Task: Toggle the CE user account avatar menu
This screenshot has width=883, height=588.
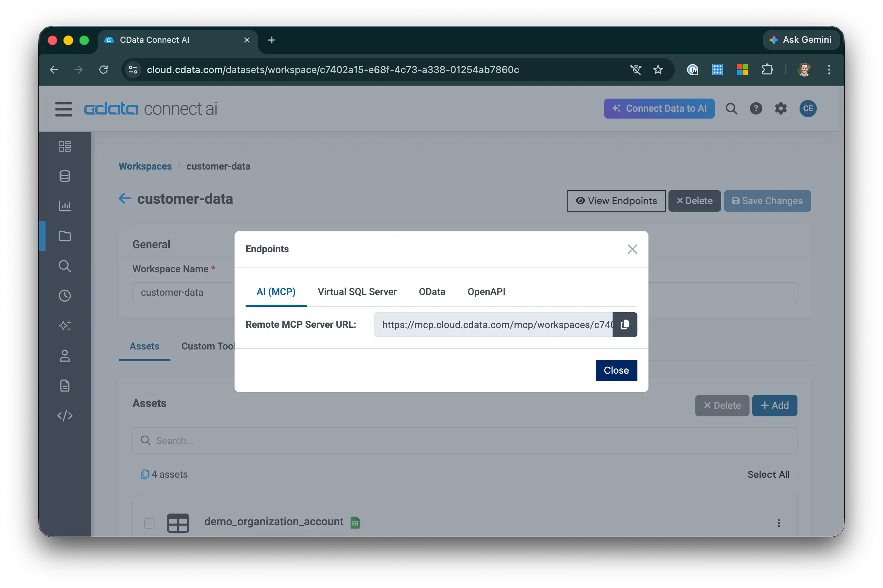Action: (x=807, y=108)
